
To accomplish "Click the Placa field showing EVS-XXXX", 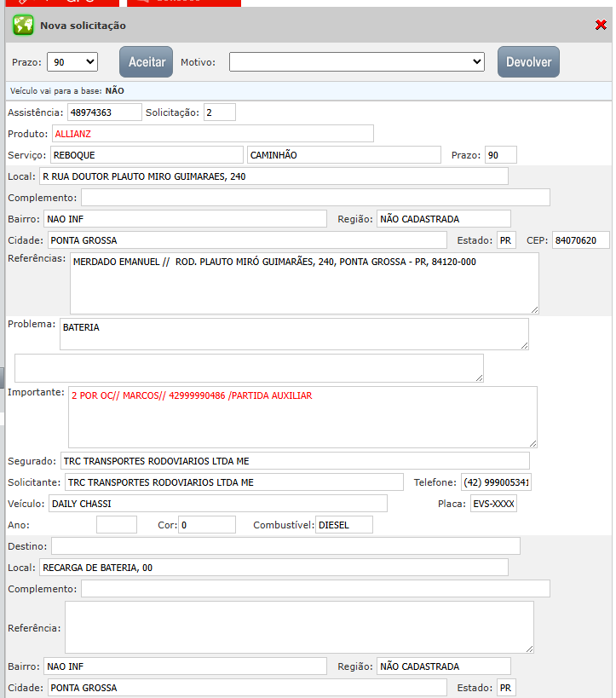I will point(493,504).
